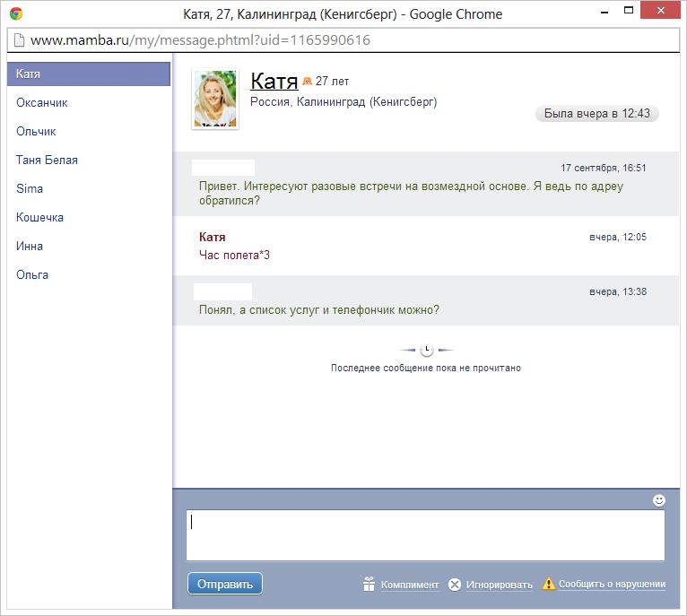Open conversation with Ольчик
The width and height of the screenshot is (687, 616).
pyautogui.click(x=36, y=132)
